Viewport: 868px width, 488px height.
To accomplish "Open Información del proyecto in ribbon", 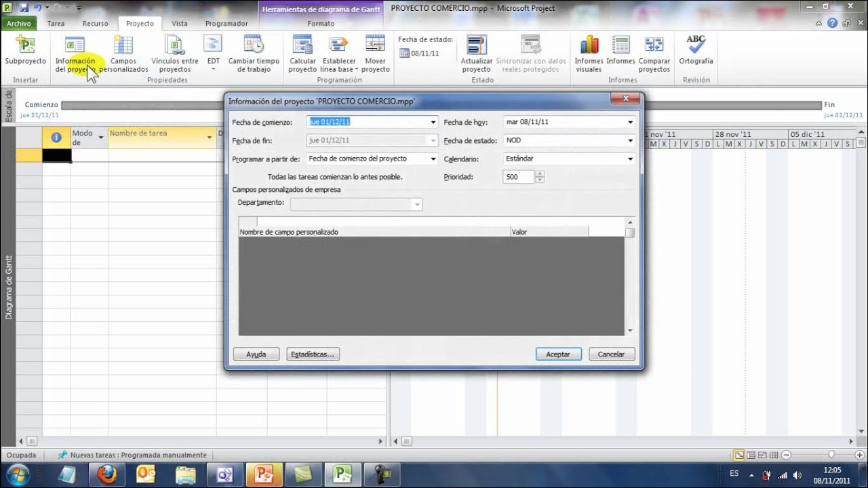I will (x=75, y=53).
